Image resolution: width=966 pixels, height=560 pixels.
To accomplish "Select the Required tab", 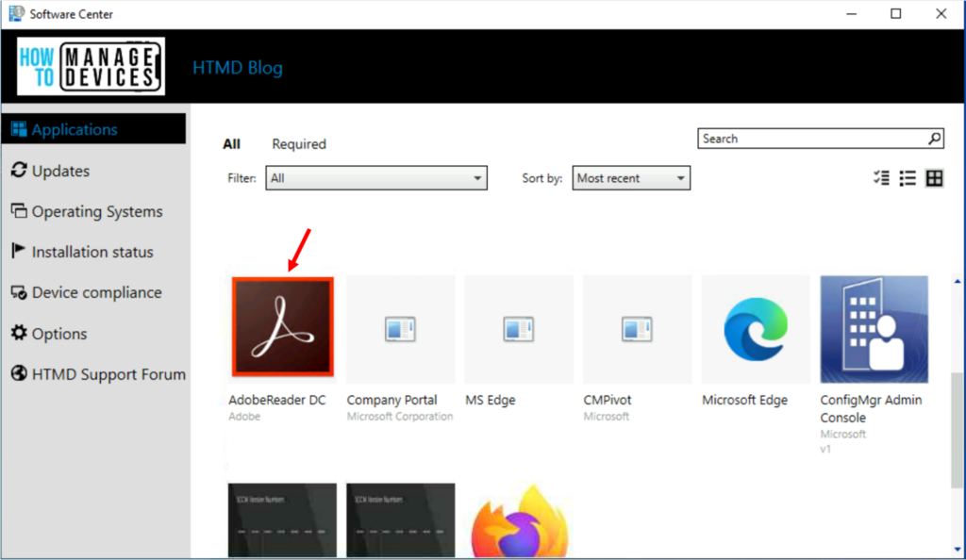I will pos(299,144).
